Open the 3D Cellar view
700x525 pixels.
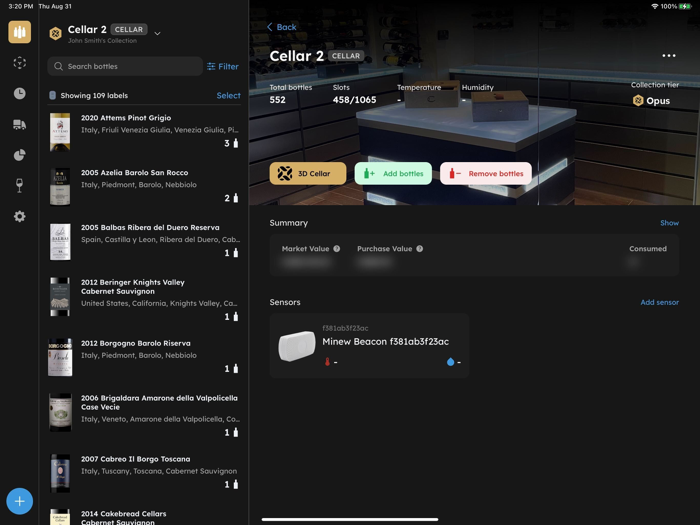(308, 173)
